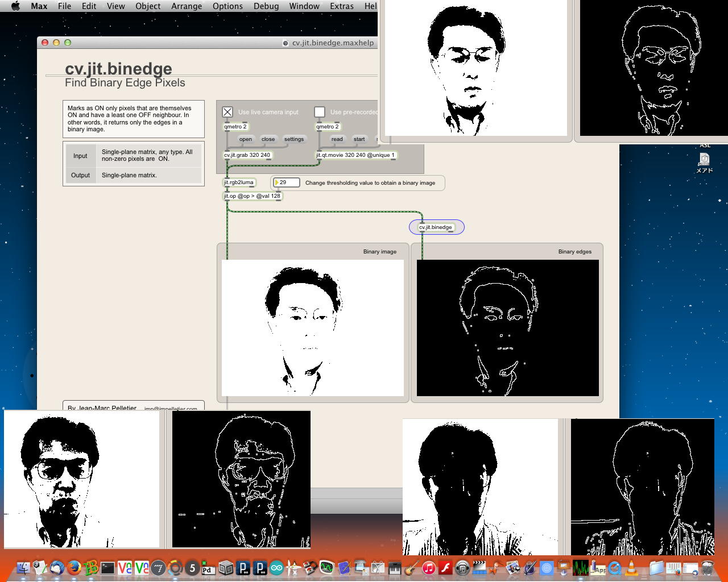Launch Arduino from the dock

pos(276,567)
